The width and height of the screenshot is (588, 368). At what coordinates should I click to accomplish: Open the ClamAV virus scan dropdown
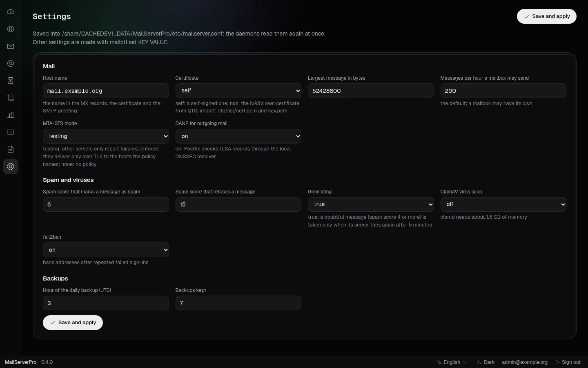pyautogui.click(x=503, y=204)
